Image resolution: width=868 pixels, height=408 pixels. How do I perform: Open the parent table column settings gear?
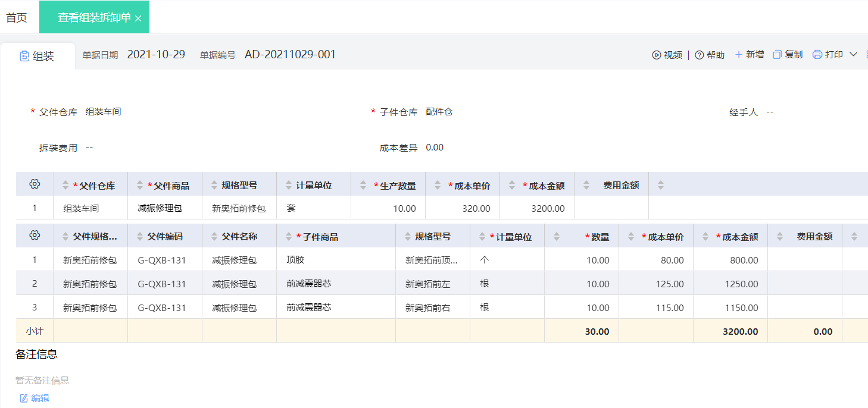(34, 184)
